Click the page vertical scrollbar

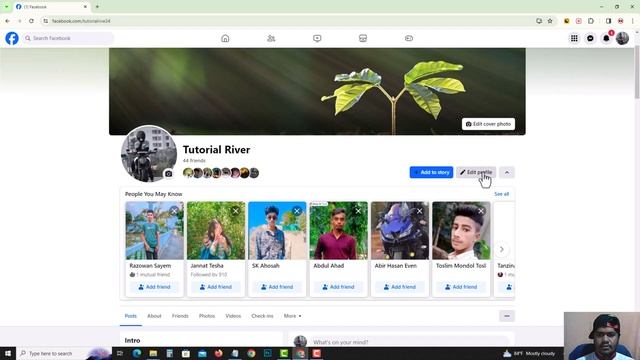click(637, 73)
